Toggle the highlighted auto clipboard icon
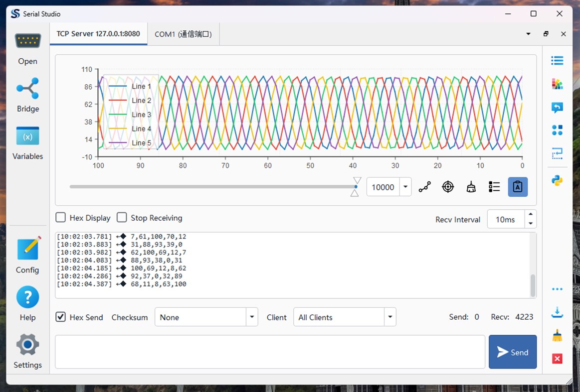The height and width of the screenshot is (392, 580). pos(518,187)
